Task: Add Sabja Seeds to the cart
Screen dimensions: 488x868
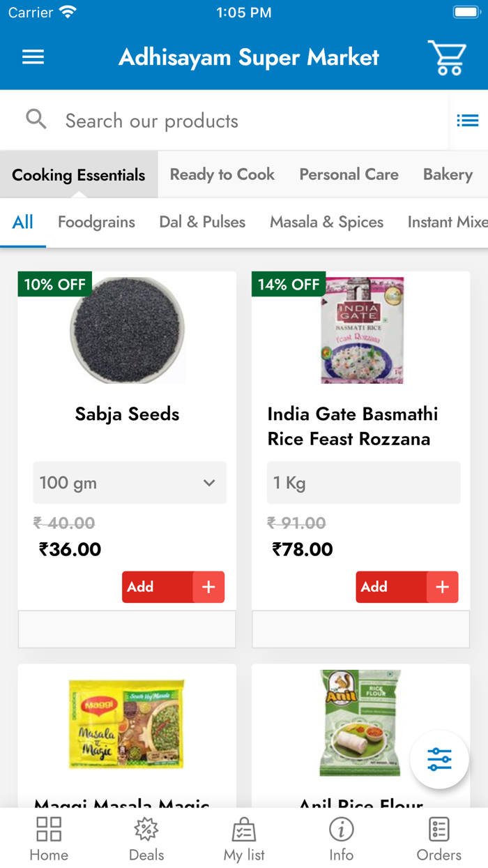Action: tap(173, 587)
